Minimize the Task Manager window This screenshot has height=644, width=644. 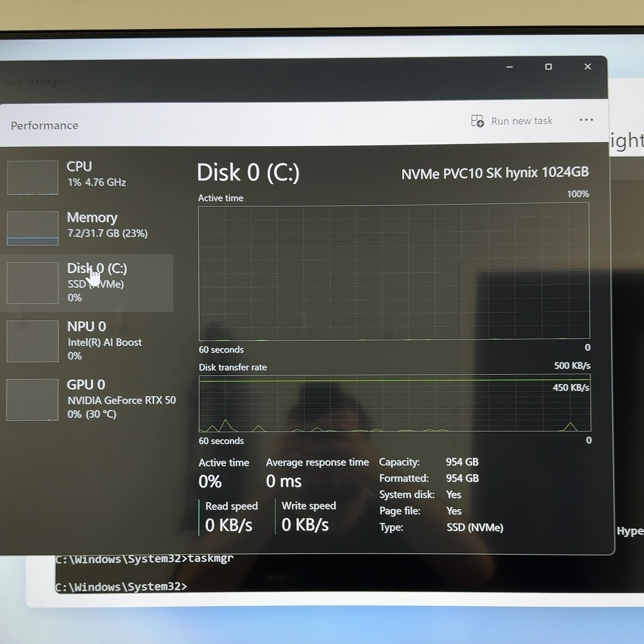coord(510,67)
